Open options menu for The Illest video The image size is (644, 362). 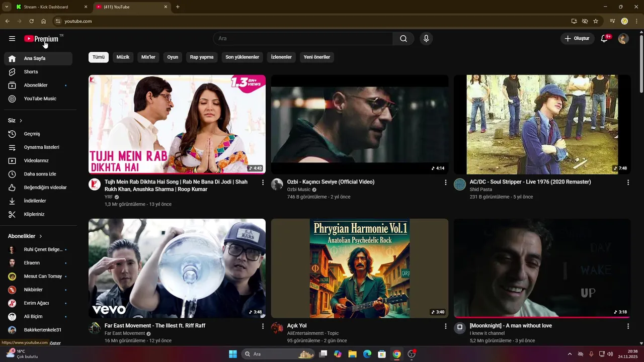263,326
